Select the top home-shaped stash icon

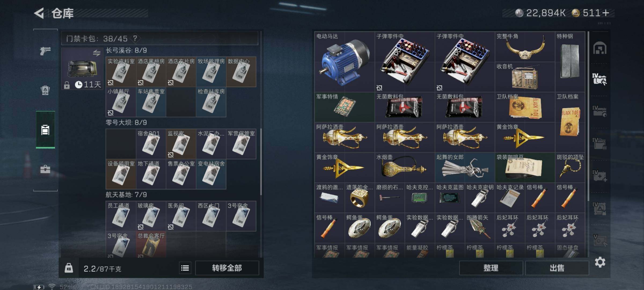(600, 48)
